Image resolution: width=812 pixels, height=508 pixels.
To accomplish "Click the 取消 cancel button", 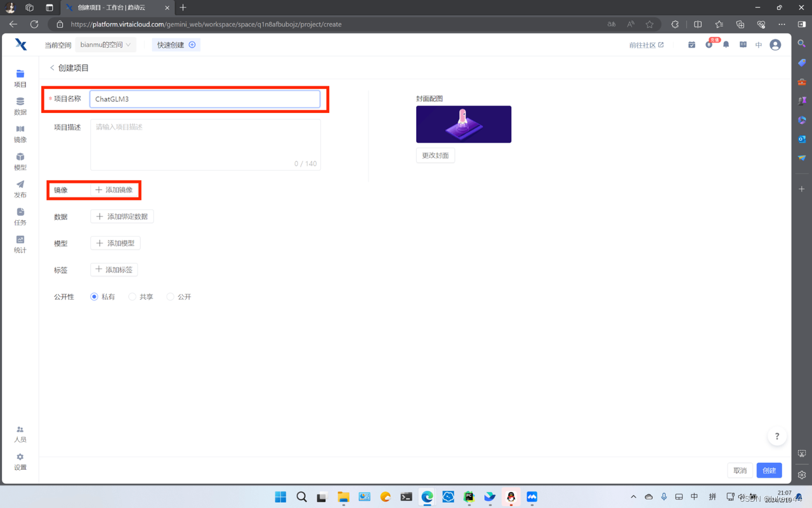I will point(740,471).
